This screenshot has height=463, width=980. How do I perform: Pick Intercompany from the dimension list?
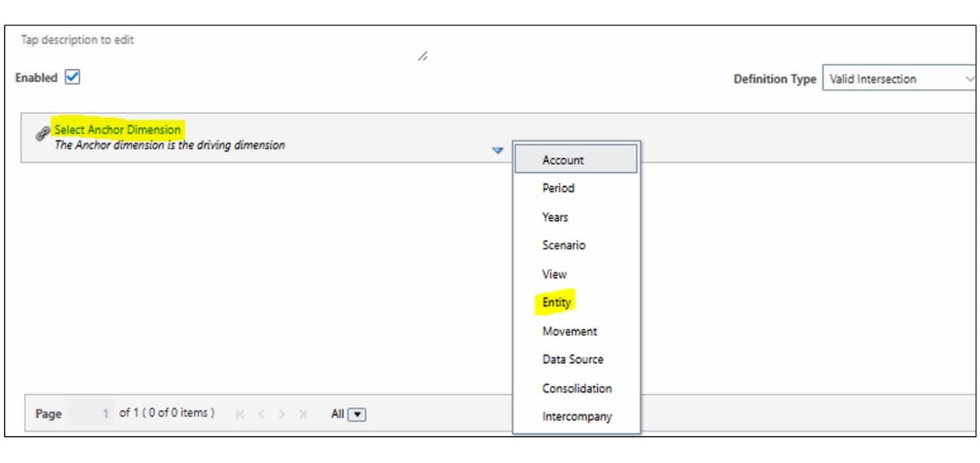tap(576, 417)
